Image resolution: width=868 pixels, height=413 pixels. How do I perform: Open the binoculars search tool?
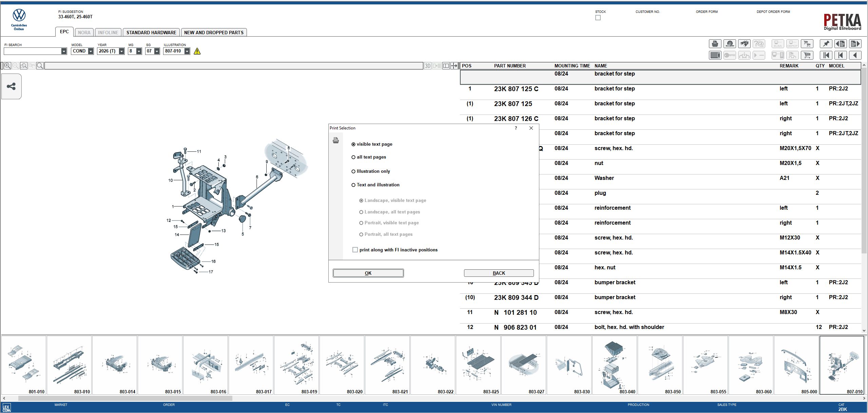point(744,44)
